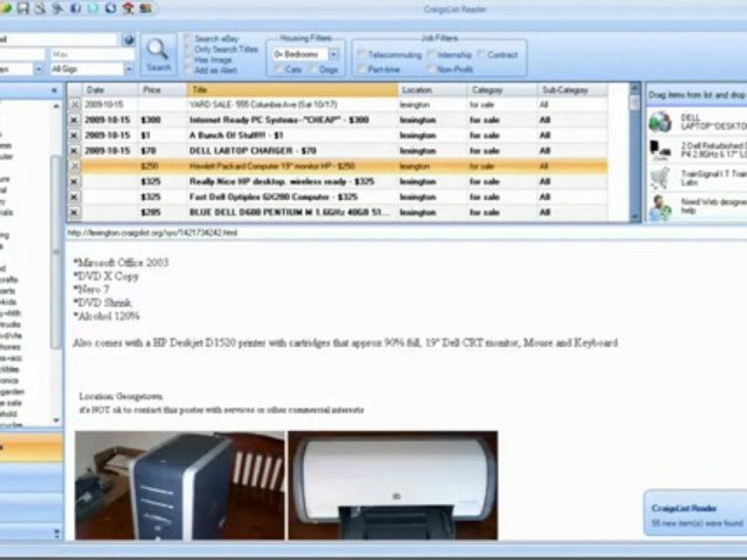Remove the YARD SALE row with its X
The width and height of the screenshot is (747, 560).
coord(74,105)
